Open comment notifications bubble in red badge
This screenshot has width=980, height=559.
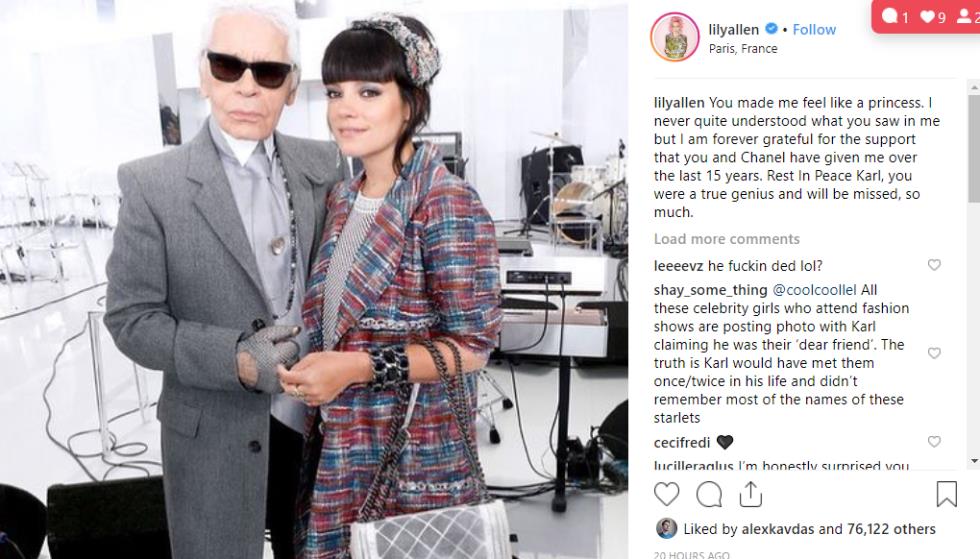tap(894, 16)
